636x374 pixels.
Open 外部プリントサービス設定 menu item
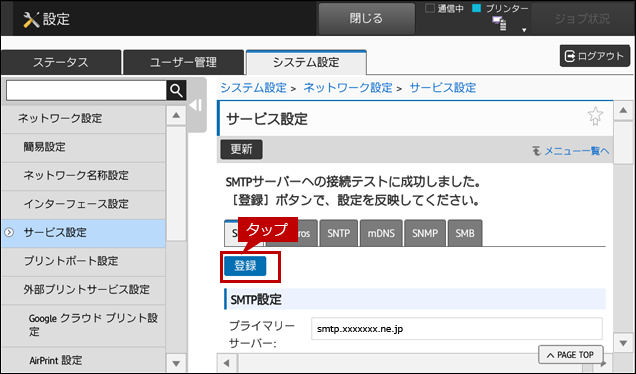[x=84, y=290]
